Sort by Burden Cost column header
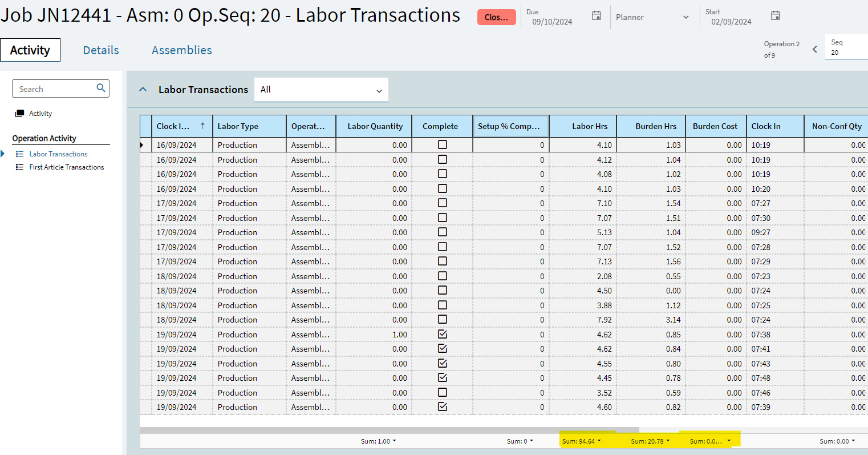Image resolution: width=868 pixels, height=455 pixels. [715, 126]
